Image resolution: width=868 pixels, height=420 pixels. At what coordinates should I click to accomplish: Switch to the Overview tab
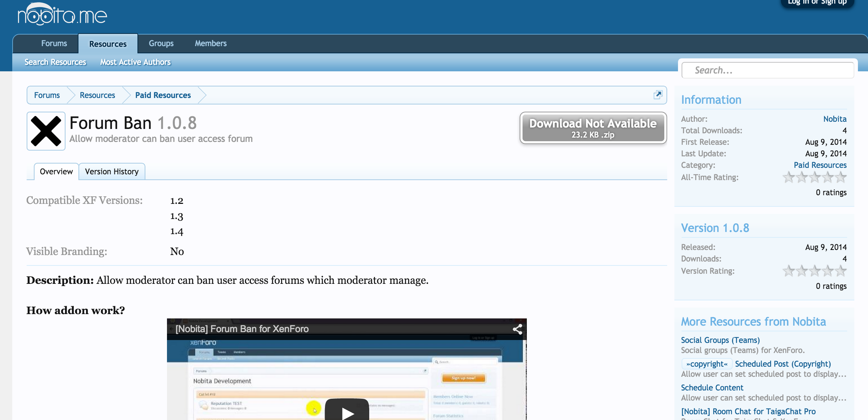pos(56,171)
